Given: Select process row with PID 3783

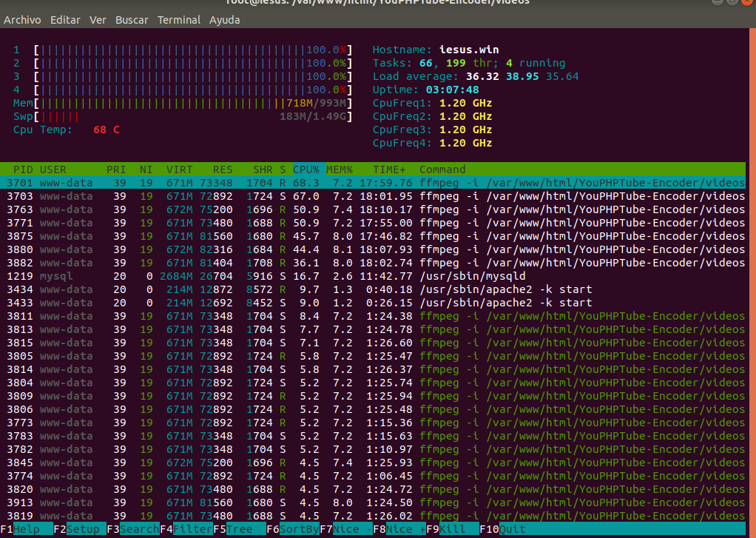Looking at the screenshot, I should point(373,436).
